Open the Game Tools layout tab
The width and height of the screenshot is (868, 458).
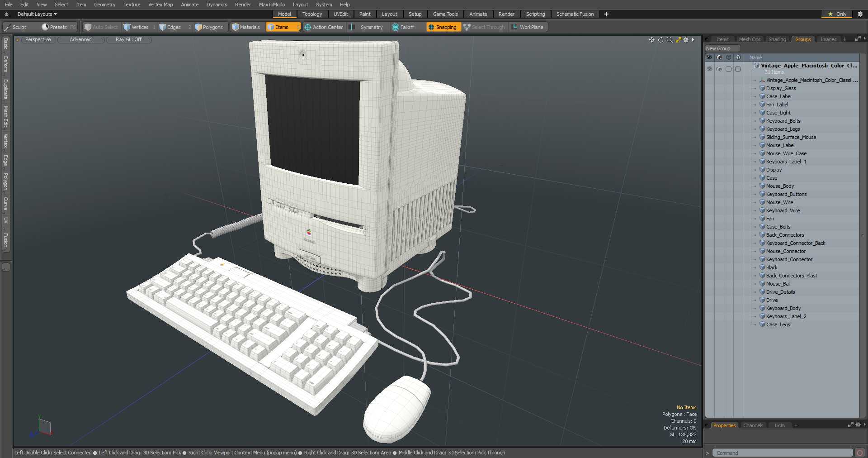445,14
